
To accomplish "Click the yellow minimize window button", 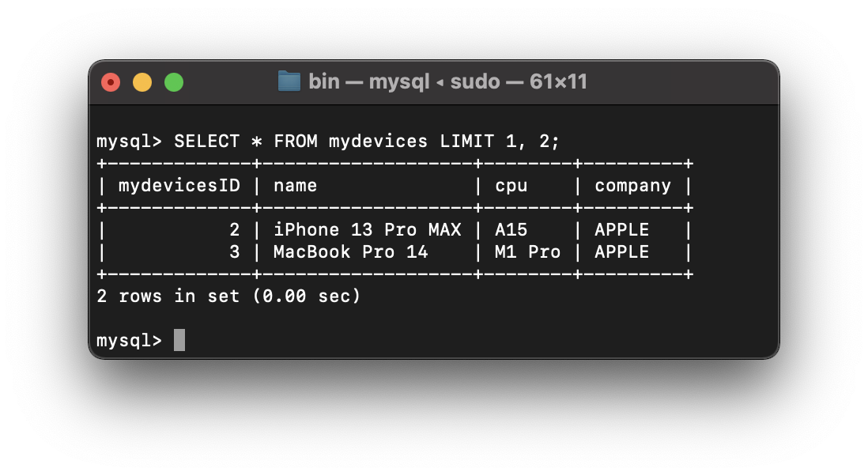I will point(142,82).
